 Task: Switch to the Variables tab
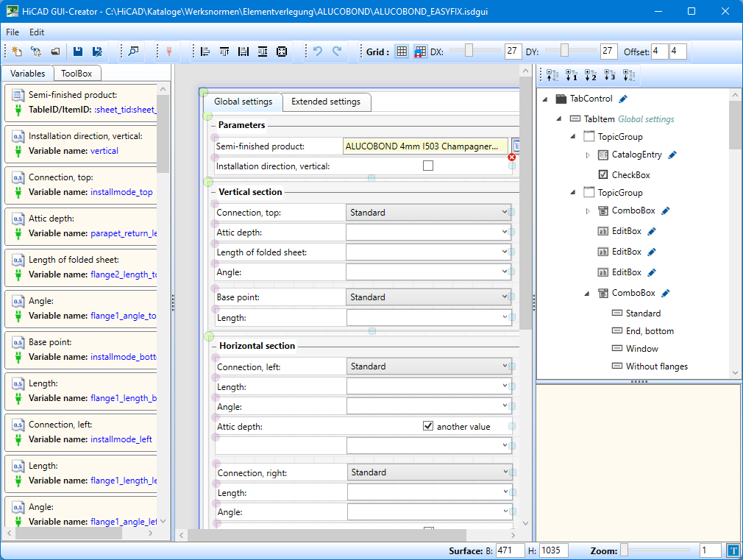point(27,74)
